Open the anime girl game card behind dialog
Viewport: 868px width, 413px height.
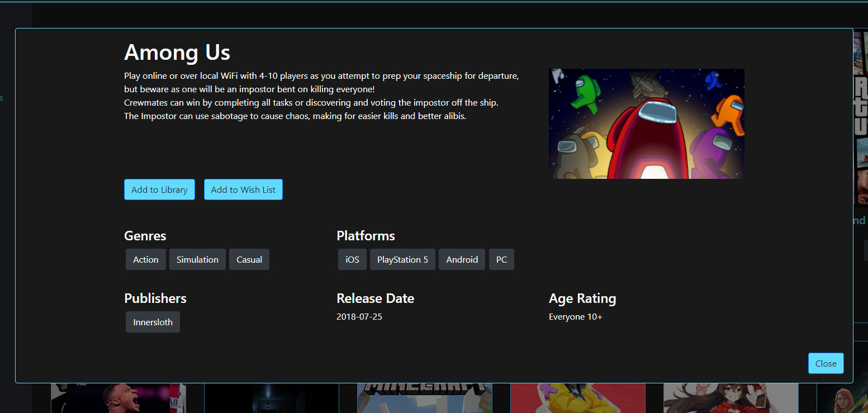pos(731,398)
